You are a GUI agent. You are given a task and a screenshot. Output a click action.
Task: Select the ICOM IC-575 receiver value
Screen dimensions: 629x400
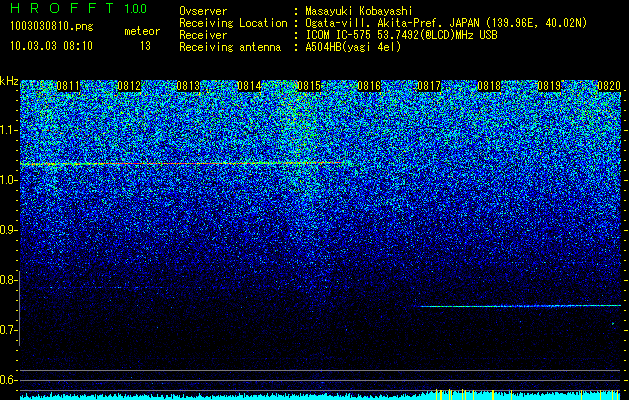[x=401, y=35]
